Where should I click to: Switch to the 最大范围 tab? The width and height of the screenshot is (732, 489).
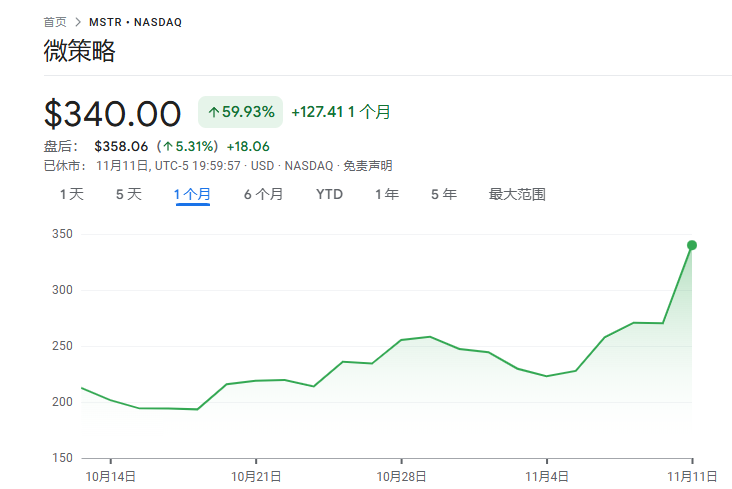[517, 194]
